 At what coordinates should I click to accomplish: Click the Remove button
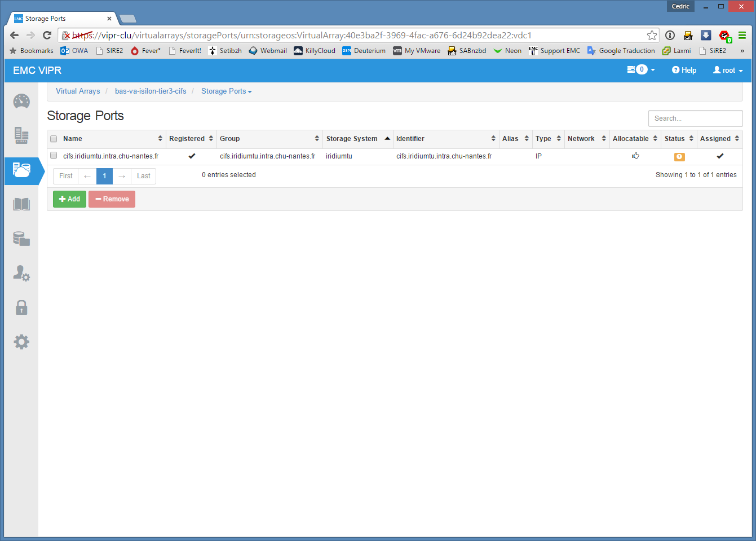tap(112, 199)
